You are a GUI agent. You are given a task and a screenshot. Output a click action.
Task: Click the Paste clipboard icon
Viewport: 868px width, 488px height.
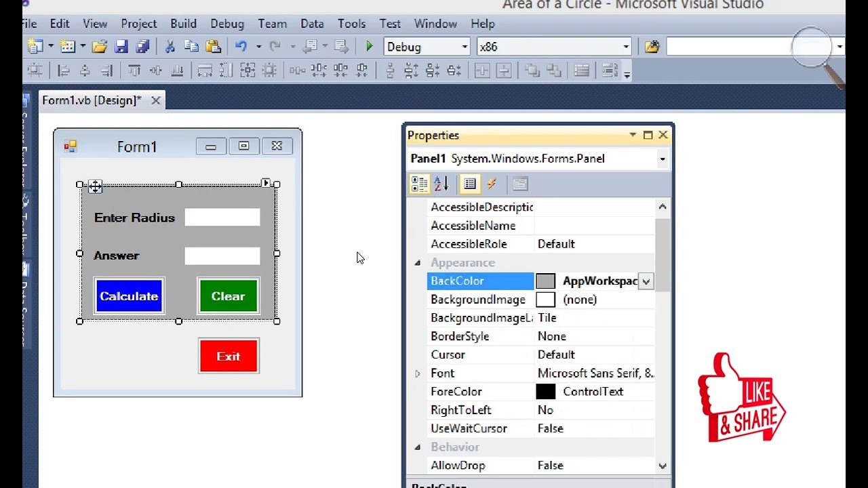coord(214,47)
